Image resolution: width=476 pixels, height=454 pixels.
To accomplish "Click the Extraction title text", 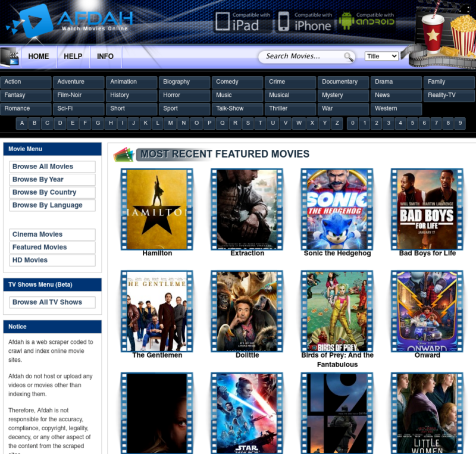I will click(x=247, y=253).
